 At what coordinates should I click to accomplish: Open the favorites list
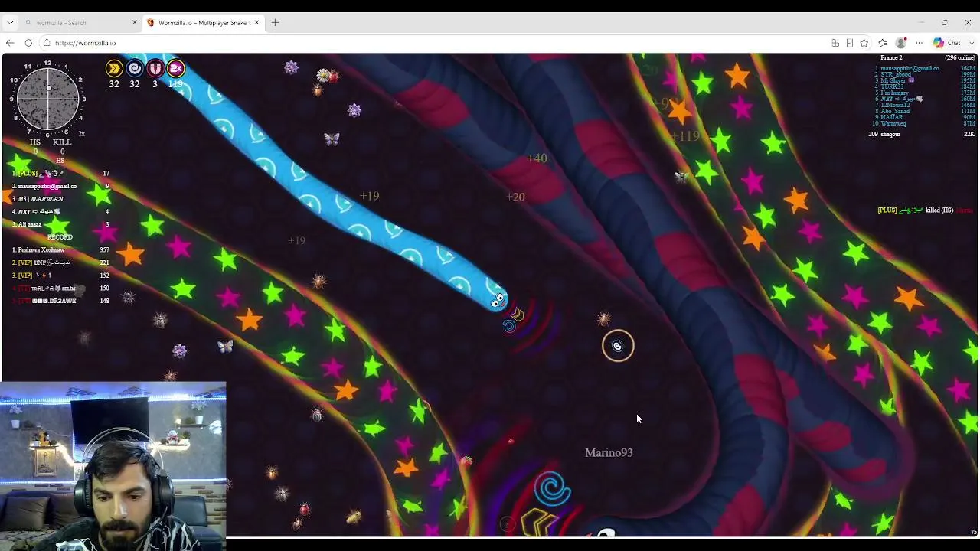tap(883, 43)
